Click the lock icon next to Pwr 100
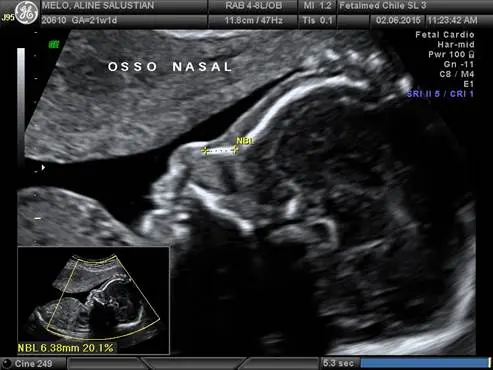Viewport: 493px width, 370px height. (471, 54)
